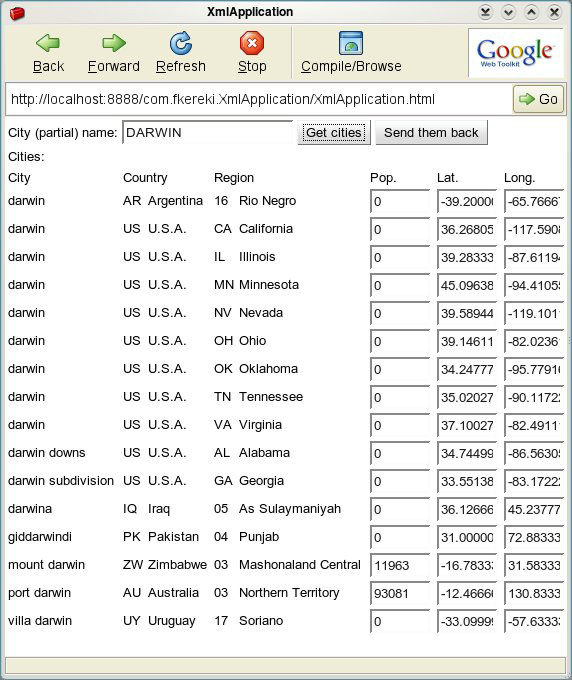Reload the page with the Refresh icon

coord(180,43)
